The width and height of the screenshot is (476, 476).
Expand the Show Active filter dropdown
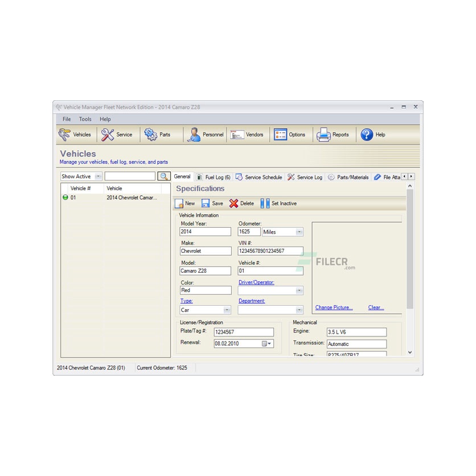click(98, 177)
